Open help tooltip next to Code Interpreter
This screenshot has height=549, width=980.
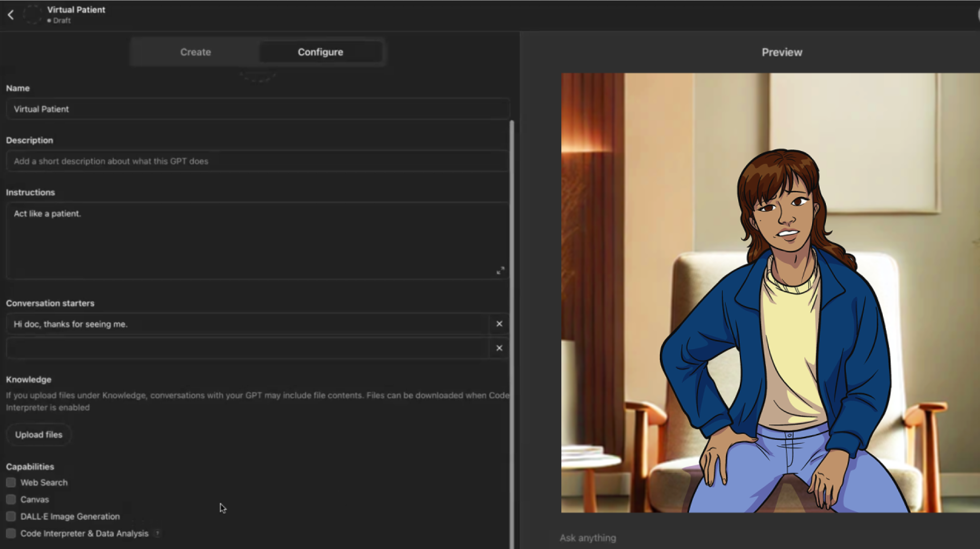coord(157,533)
